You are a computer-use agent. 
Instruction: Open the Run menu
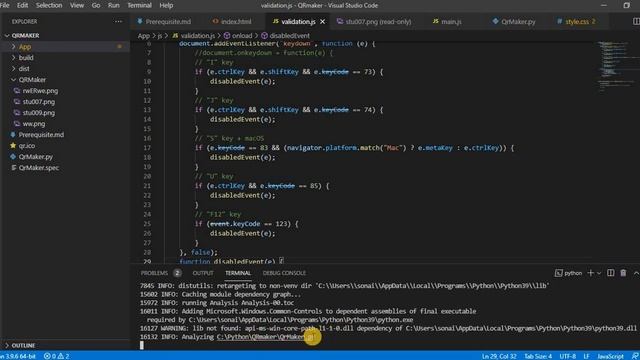pyautogui.click(x=113, y=5)
